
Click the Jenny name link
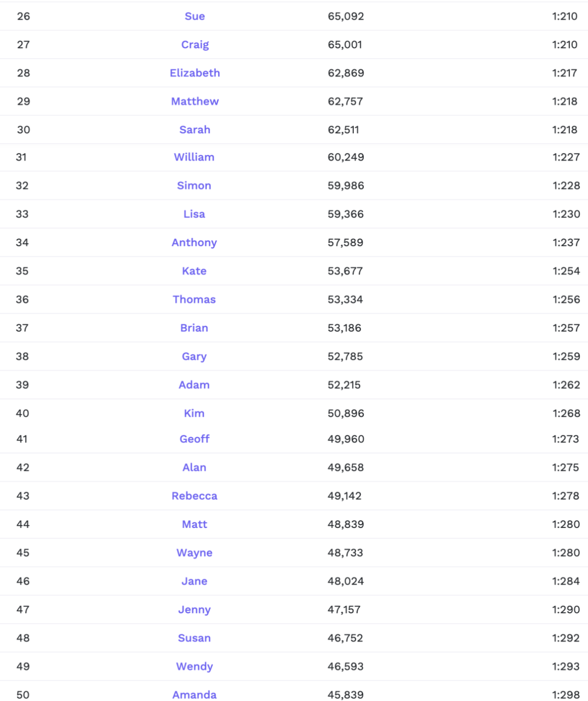click(x=194, y=610)
